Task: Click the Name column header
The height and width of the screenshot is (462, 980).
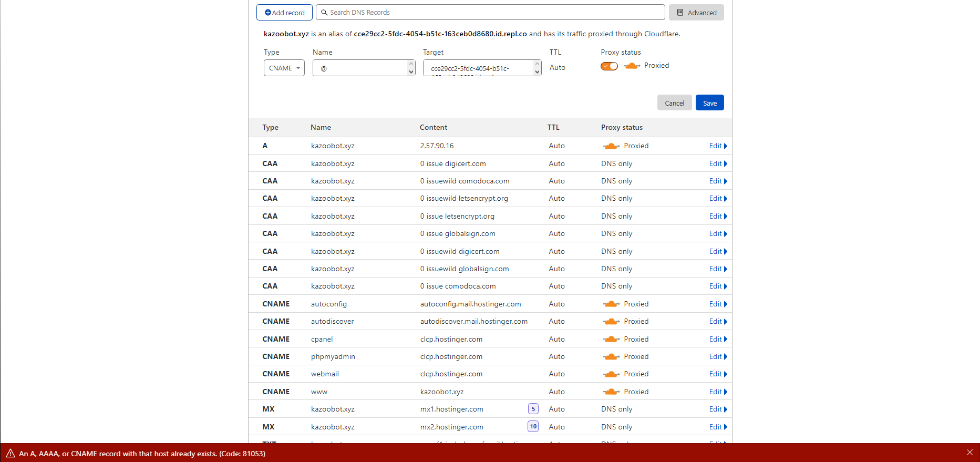Action: [x=321, y=127]
